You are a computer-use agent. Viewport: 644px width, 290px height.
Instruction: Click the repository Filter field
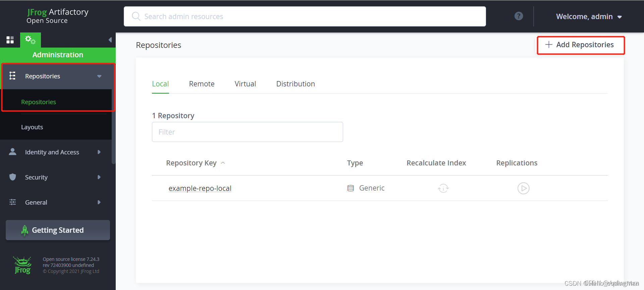click(x=247, y=132)
